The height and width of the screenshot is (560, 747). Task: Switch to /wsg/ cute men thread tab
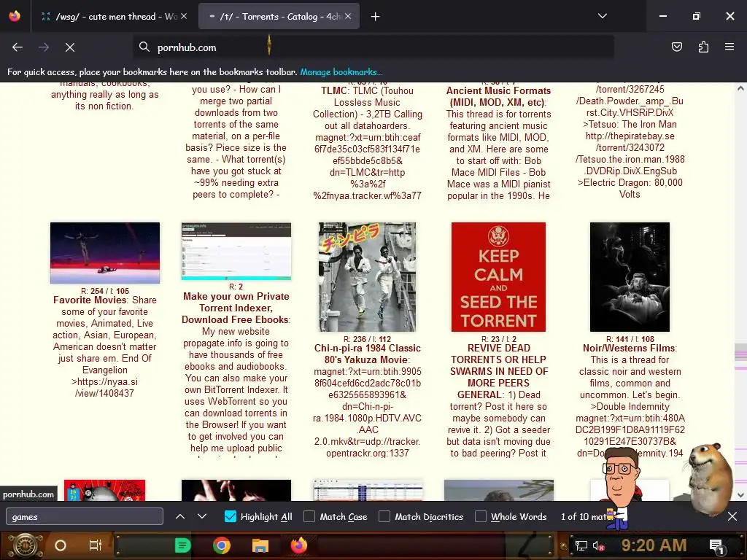click(x=115, y=17)
